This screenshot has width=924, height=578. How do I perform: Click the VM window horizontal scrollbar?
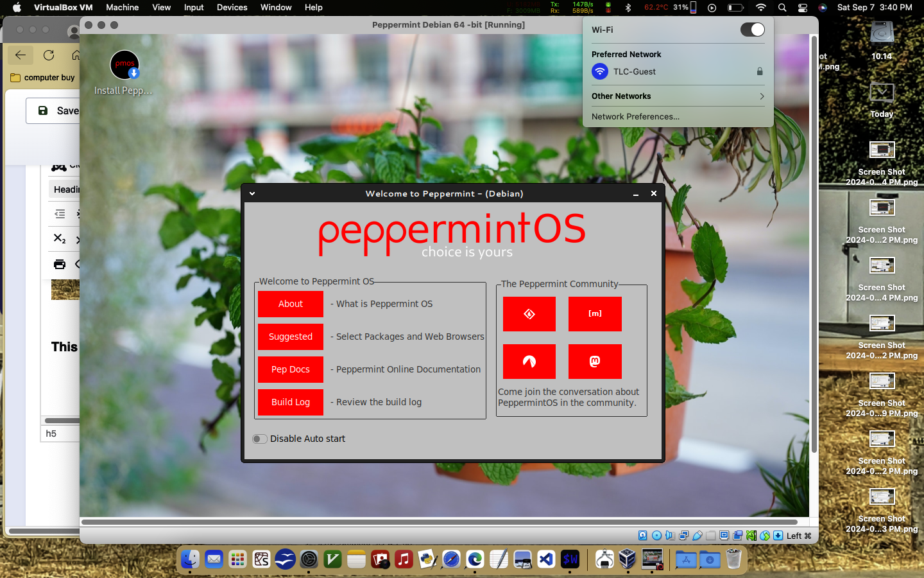pyautogui.click(x=439, y=522)
